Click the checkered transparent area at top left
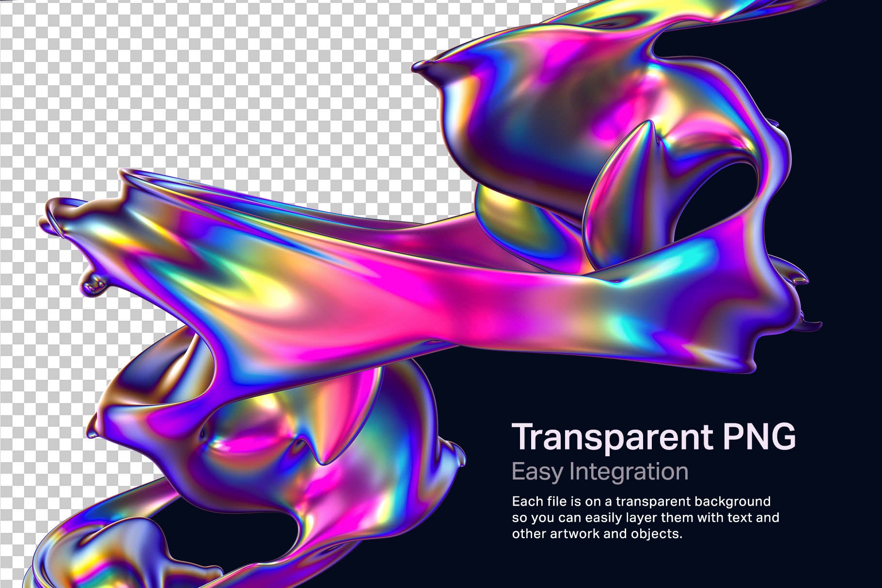This screenshot has width=882, height=588. 145,73
